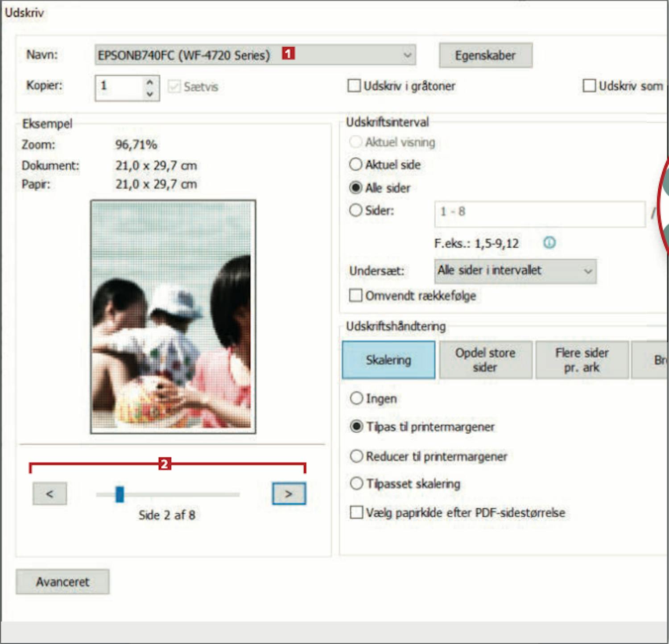Viewport: 669px width, 644px height.
Task: Go to next preview page arrow
Action: (x=289, y=494)
